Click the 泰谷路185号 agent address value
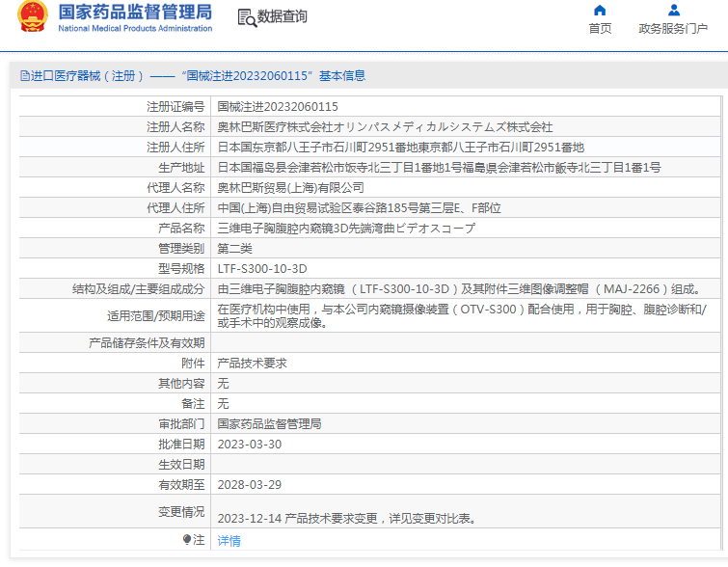This screenshot has height=567, width=728. (x=359, y=208)
